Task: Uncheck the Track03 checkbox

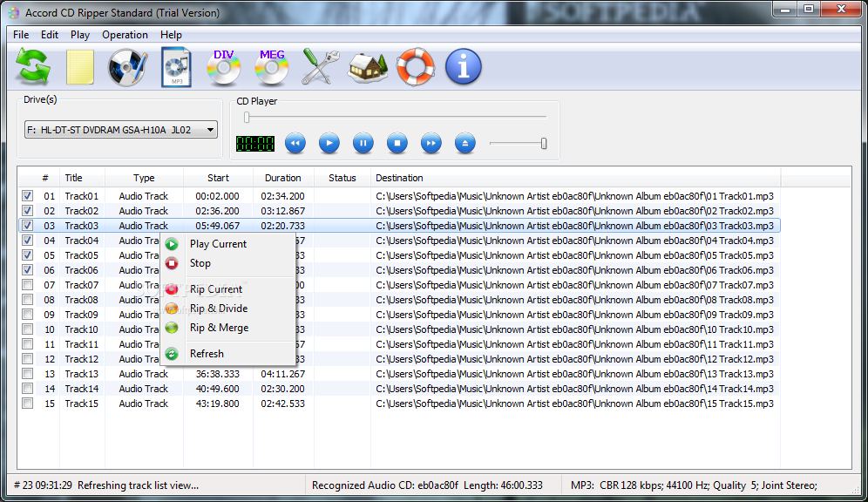Action: point(27,225)
